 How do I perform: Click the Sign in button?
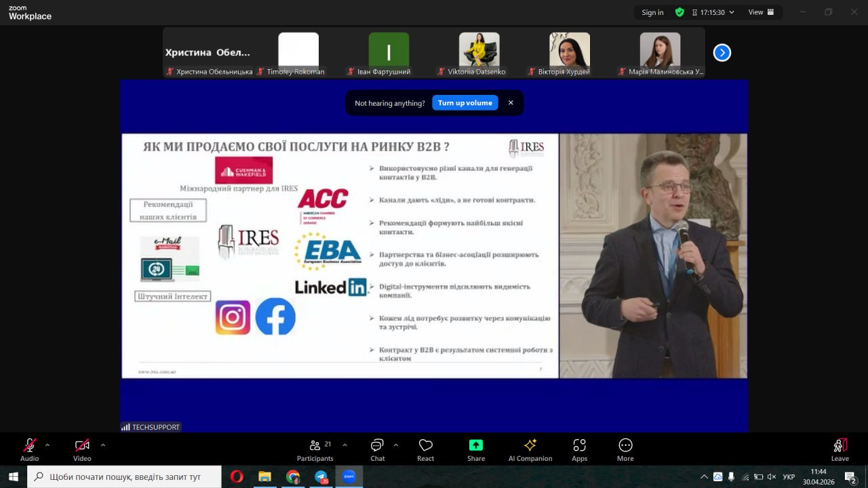tap(653, 12)
